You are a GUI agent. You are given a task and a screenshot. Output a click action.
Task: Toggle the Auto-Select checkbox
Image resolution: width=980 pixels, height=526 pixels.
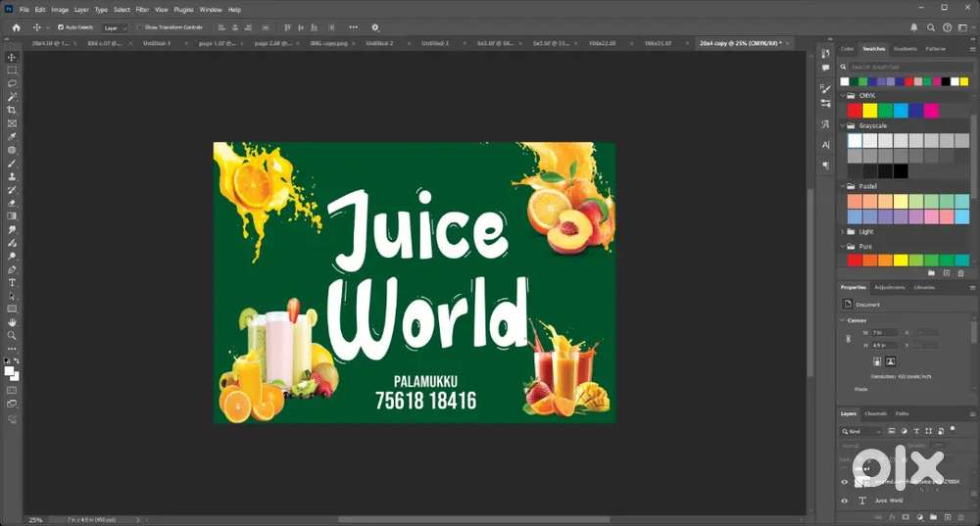(x=61, y=27)
